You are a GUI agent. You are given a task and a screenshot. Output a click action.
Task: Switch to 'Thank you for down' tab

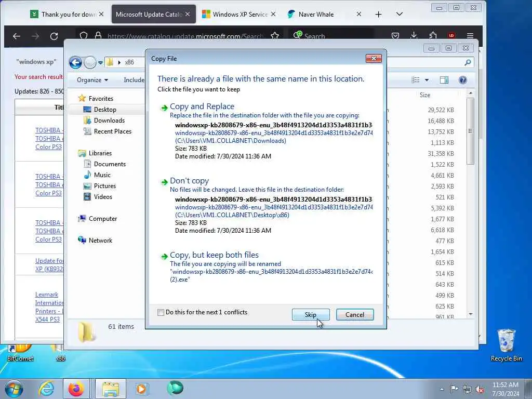67,14
